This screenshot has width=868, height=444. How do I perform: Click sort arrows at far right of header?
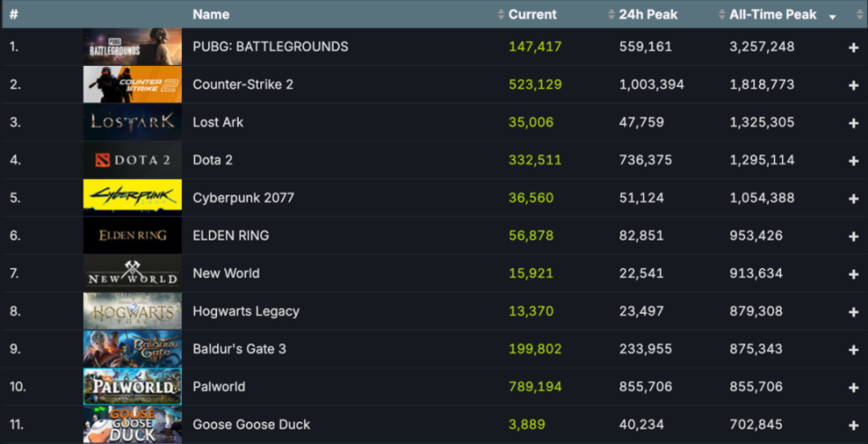pyautogui.click(x=859, y=15)
